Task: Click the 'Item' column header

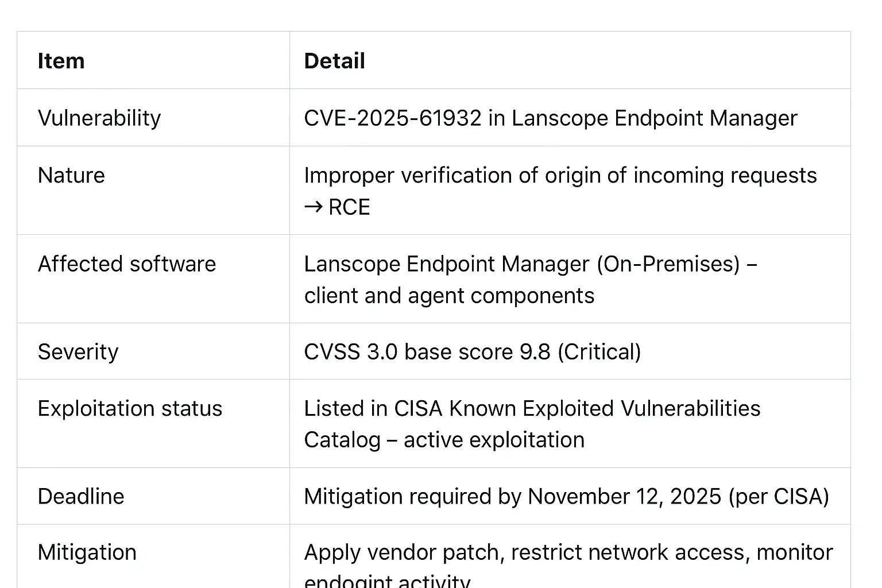Action: click(61, 61)
